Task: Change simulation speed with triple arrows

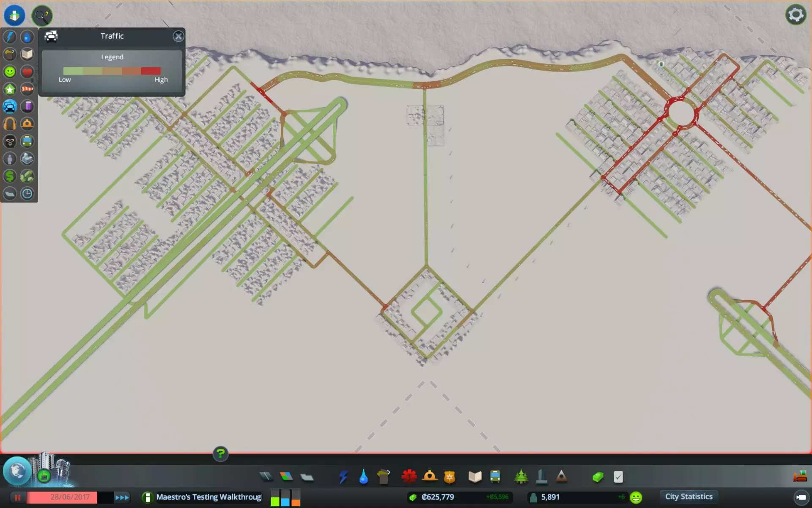Action: click(x=122, y=497)
